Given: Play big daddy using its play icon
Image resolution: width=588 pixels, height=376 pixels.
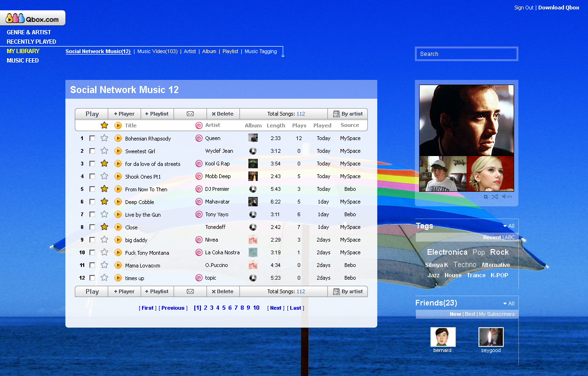Looking at the screenshot, I should pos(118,240).
